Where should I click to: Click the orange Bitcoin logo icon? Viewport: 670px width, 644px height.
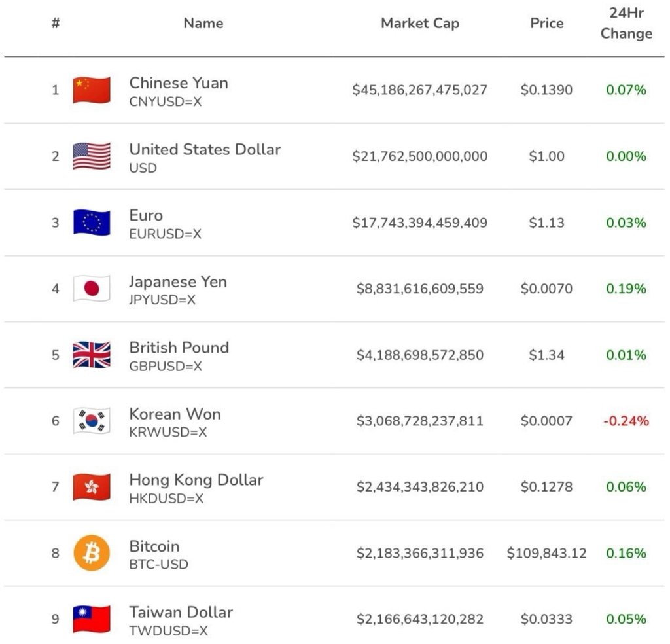[92, 553]
